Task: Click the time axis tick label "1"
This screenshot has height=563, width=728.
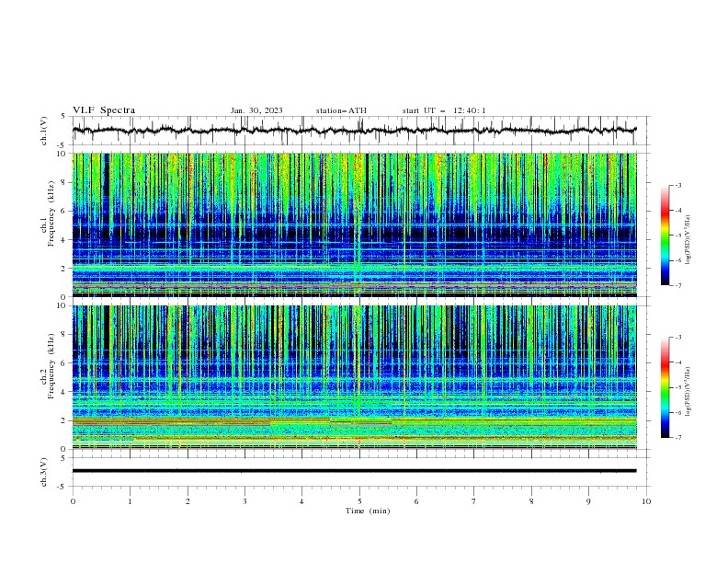Action: click(x=130, y=501)
